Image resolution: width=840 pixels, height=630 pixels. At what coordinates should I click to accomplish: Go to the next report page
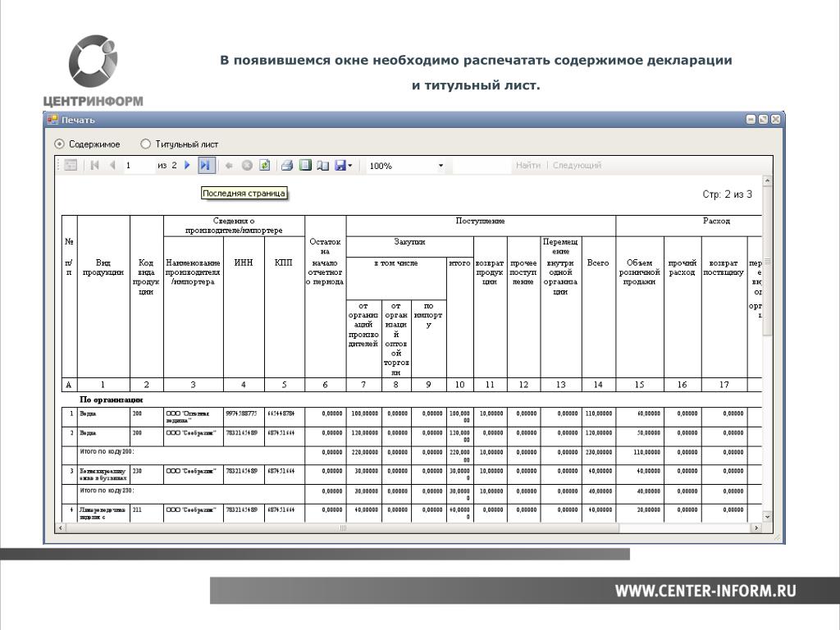(x=187, y=165)
